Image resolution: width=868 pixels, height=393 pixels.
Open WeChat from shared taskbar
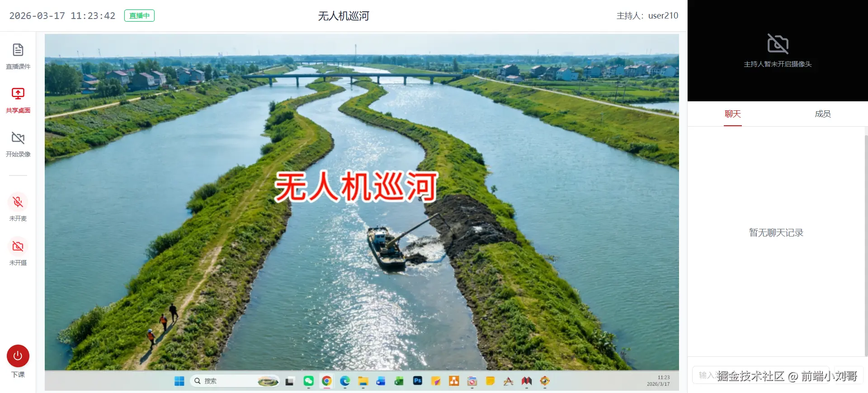pos(308,381)
